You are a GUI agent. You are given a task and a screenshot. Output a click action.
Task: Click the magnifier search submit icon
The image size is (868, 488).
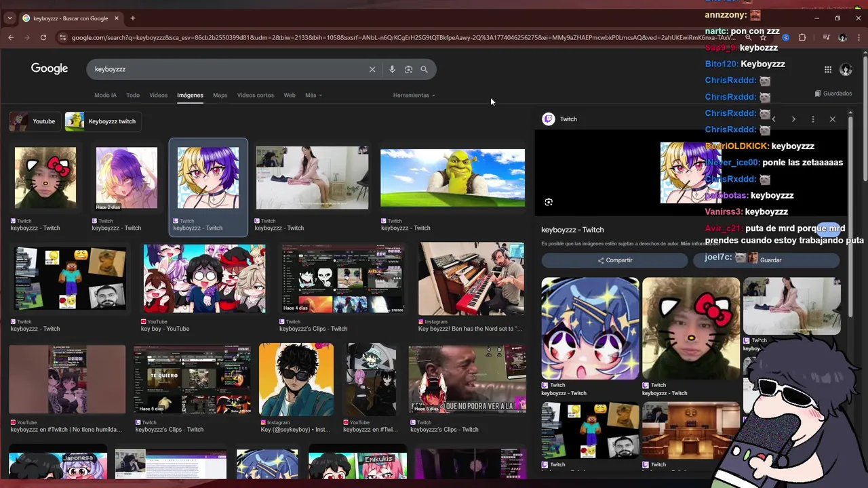[x=424, y=69]
